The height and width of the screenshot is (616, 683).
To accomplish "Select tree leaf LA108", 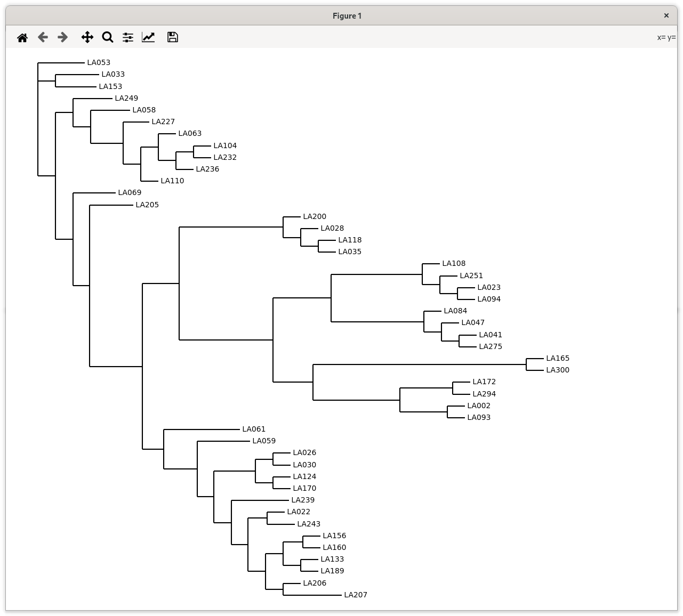I will 454,263.
